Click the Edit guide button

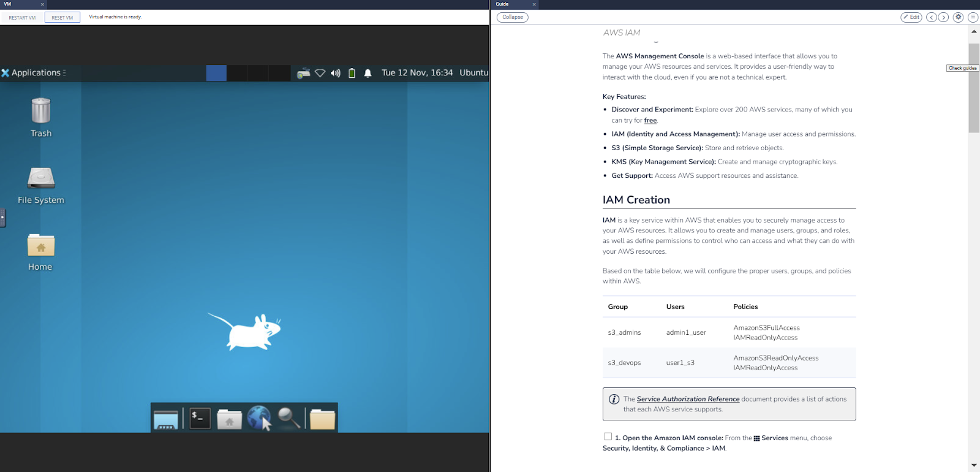911,17
